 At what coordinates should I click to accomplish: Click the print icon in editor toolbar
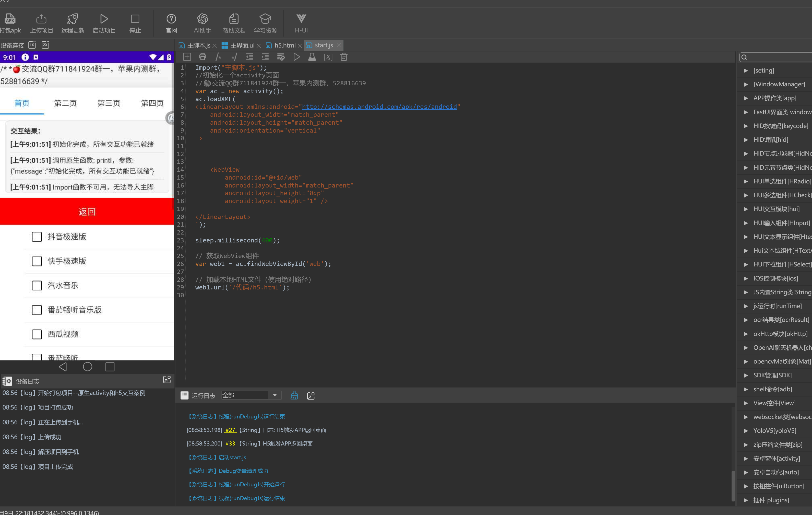click(202, 57)
